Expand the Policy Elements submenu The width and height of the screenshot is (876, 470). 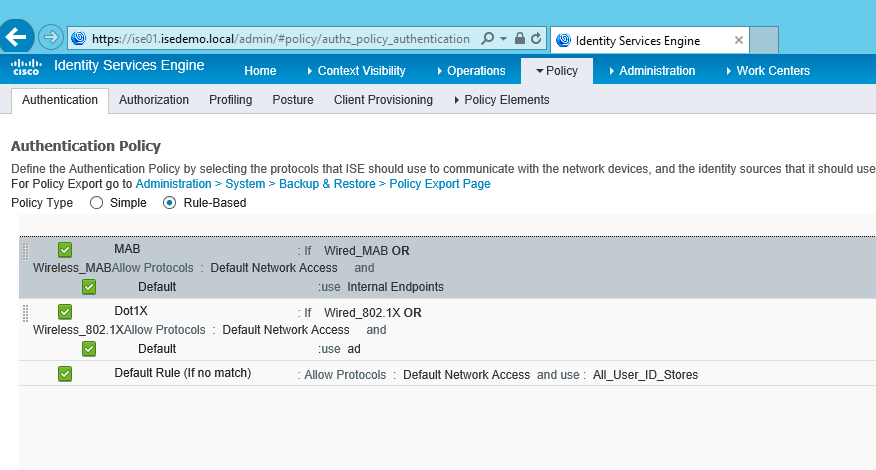[502, 100]
